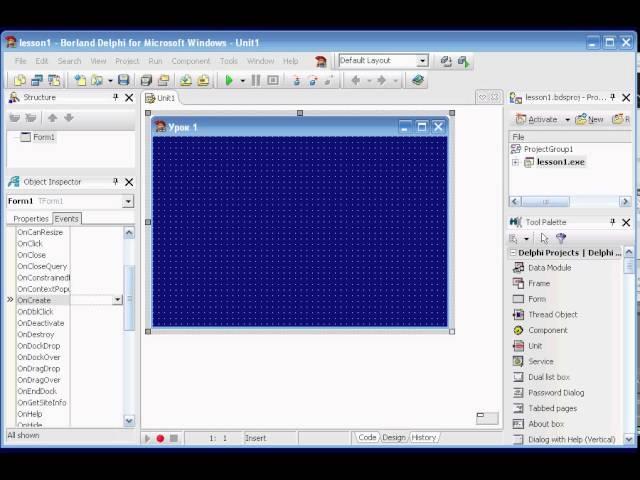Image resolution: width=640 pixels, height=480 pixels.
Task: Click the New button in Project Manager
Action: pos(589,120)
